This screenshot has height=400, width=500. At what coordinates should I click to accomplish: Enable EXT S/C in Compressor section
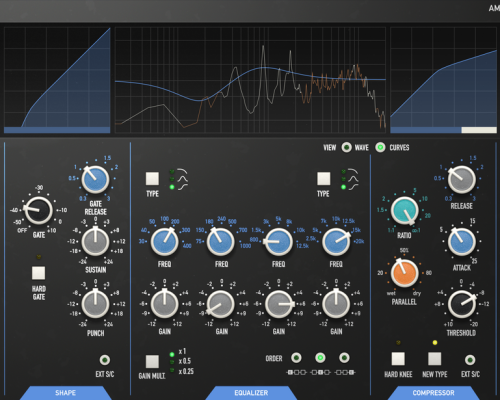pyautogui.click(x=470, y=360)
